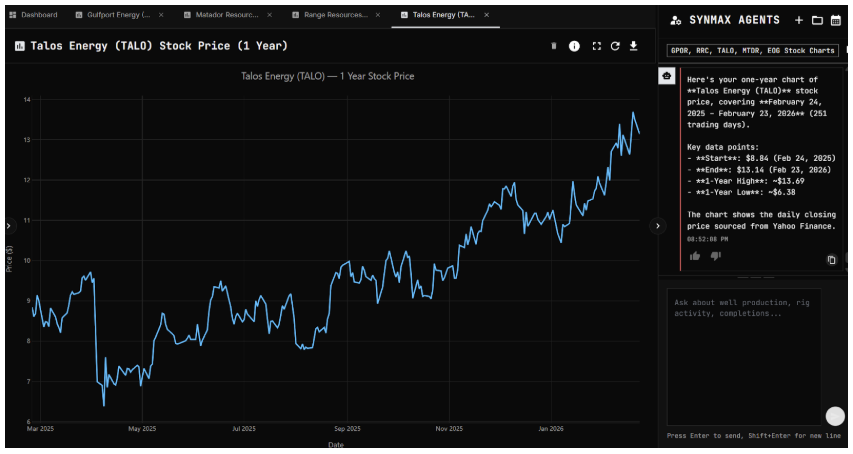Open the calendar icon in Synmax Agents header
The height and width of the screenshot is (454, 853).
[x=835, y=20]
